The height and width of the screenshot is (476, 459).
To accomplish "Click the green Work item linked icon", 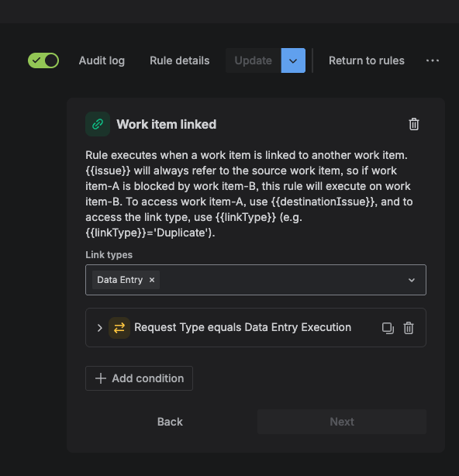I will (x=98, y=124).
